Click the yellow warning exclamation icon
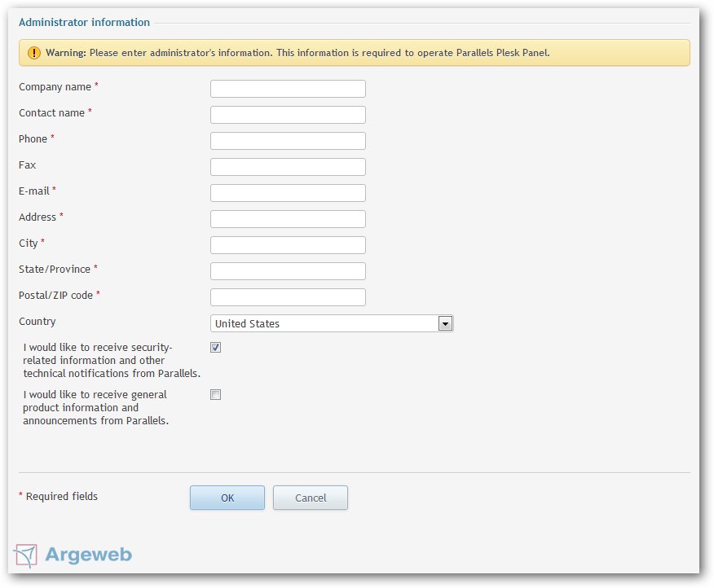This screenshot has height=588, width=714. pyautogui.click(x=33, y=53)
